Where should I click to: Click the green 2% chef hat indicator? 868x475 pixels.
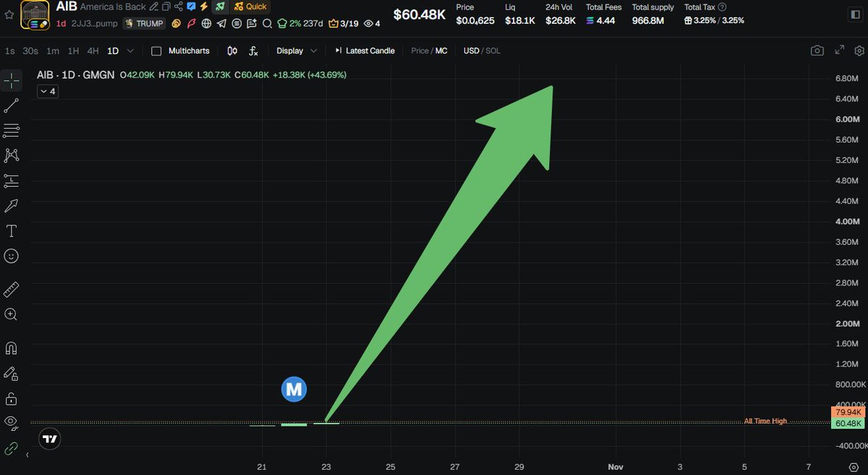pyautogui.click(x=289, y=23)
